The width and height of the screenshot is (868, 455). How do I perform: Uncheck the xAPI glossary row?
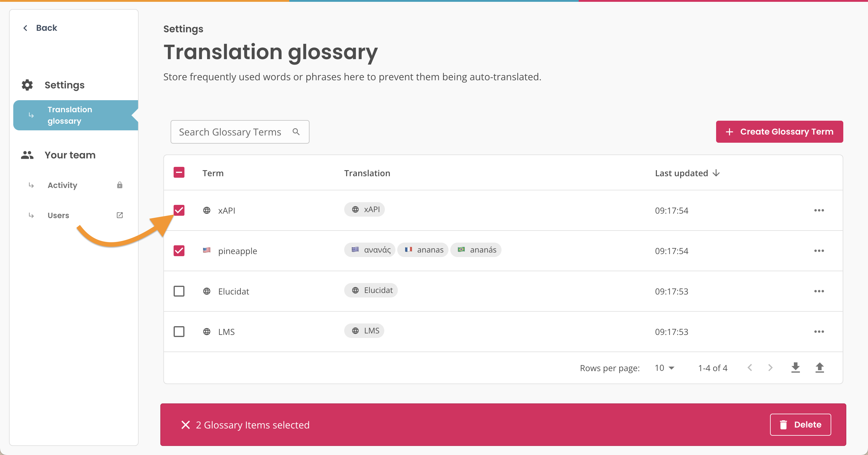(x=179, y=211)
